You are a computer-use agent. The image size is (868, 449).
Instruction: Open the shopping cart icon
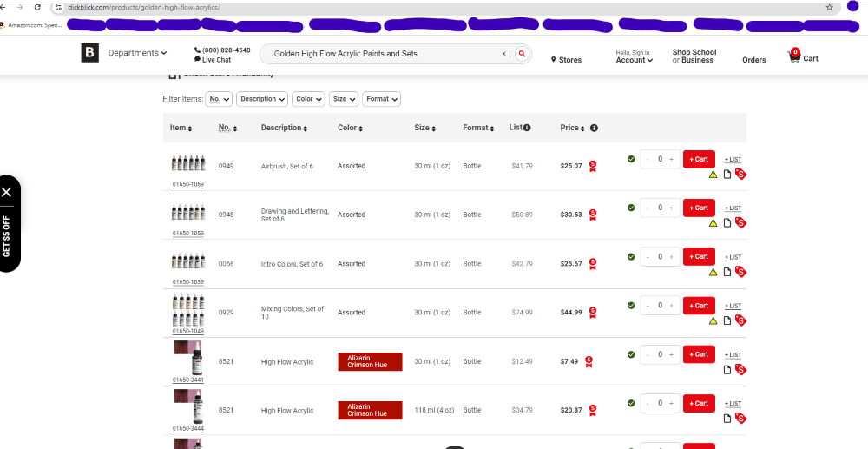(x=794, y=57)
